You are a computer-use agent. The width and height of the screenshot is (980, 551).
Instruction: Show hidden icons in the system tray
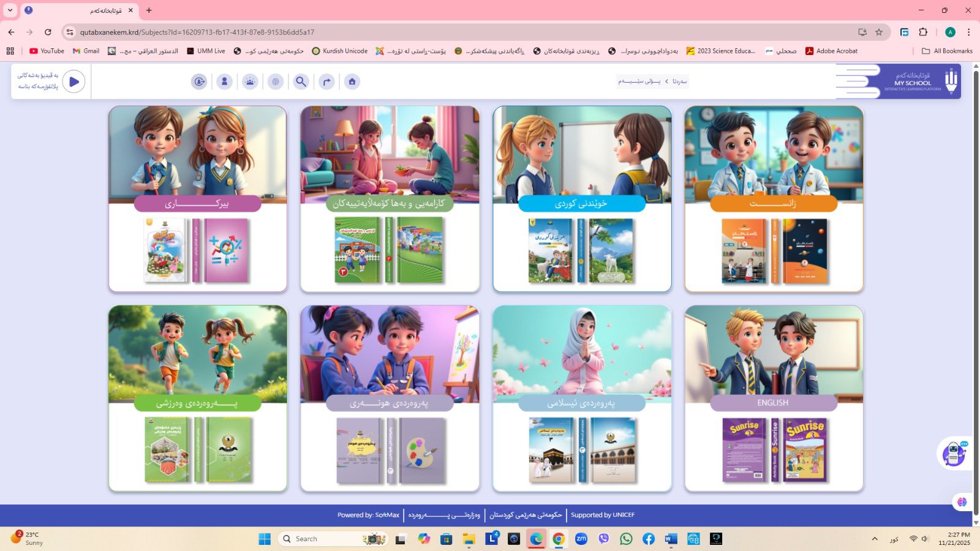(x=874, y=539)
